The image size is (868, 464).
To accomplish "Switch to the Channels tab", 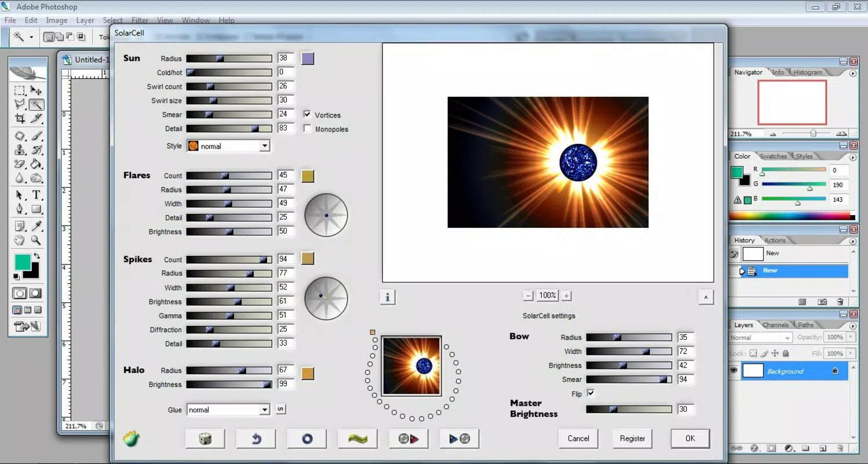I will [x=775, y=325].
